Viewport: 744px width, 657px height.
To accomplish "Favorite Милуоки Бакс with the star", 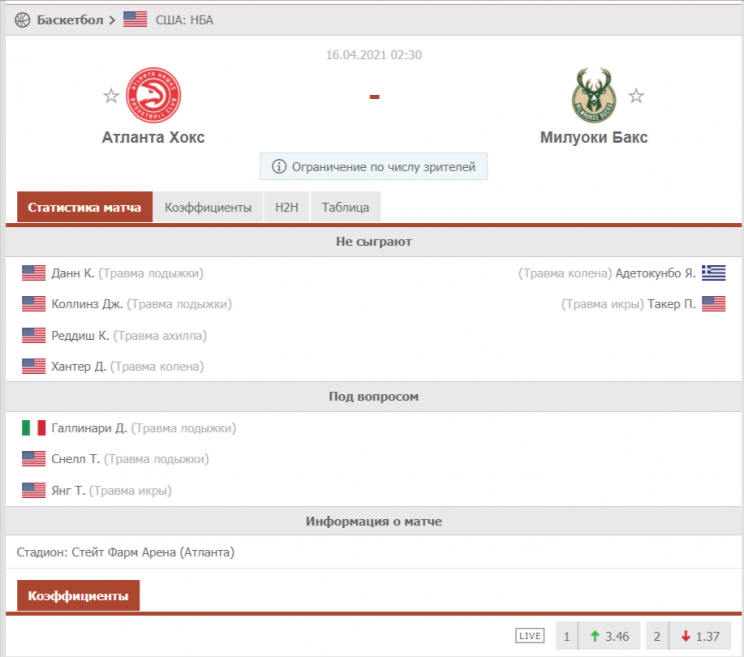I will pos(636,96).
